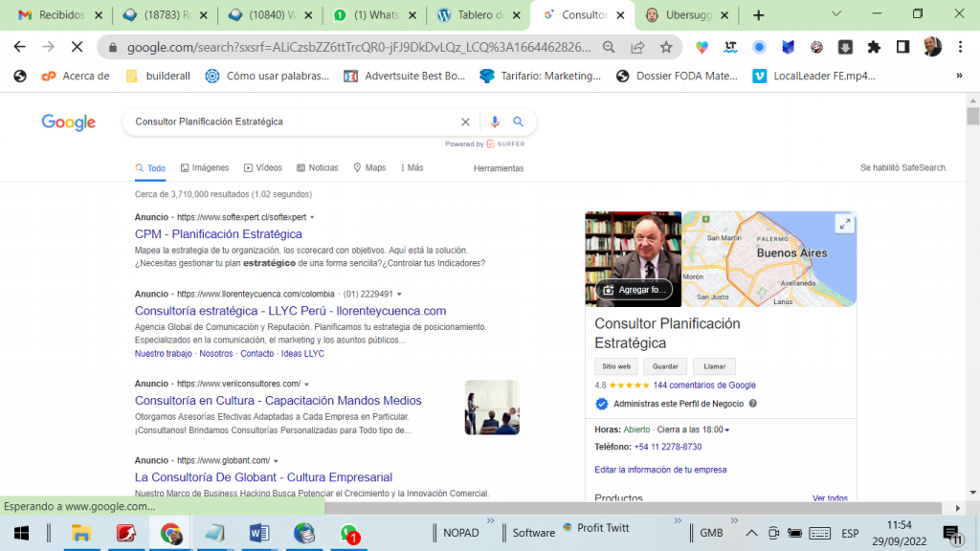
Task: Expand the globant ad options arrow
Action: click(276, 461)
